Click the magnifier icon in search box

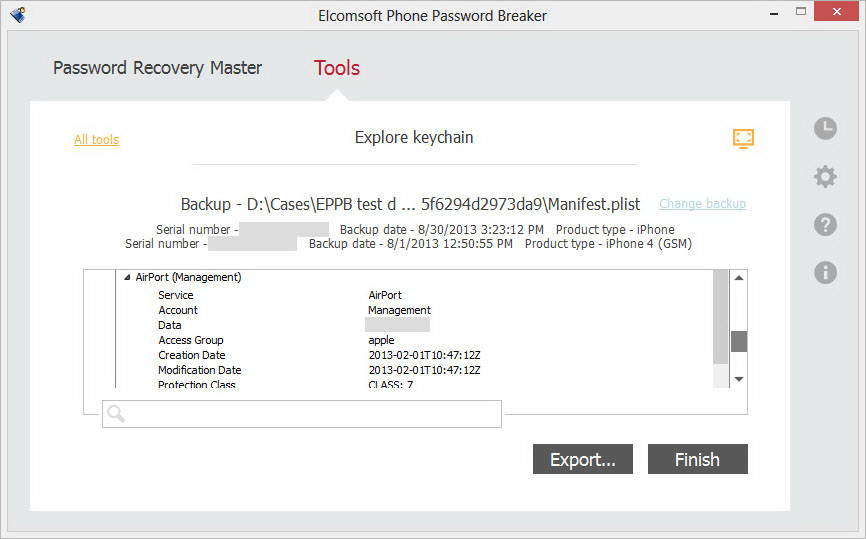tap(116, 413)
